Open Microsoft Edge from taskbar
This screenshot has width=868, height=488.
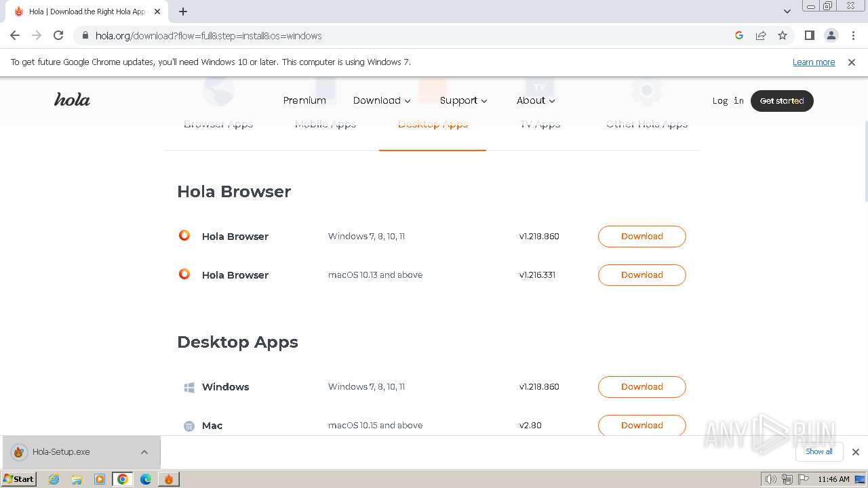146,479
